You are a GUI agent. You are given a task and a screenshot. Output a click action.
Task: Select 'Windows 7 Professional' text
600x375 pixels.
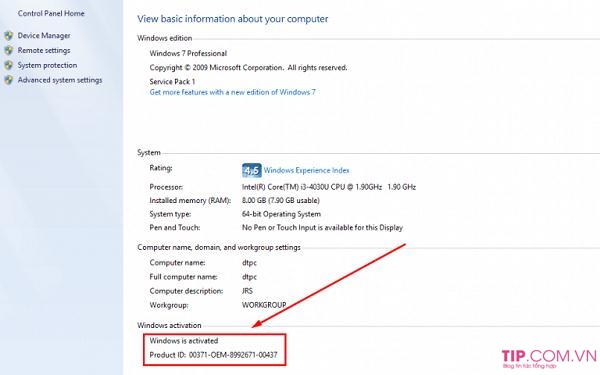188,54
